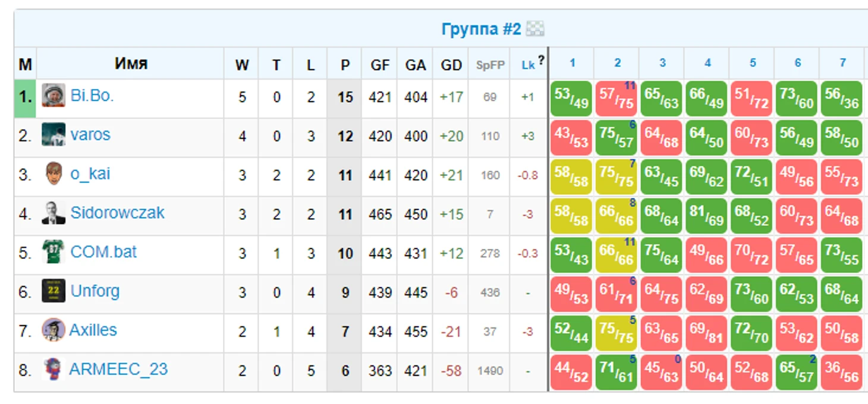Open Sidorowczak player profile link
This screenshot has width=868, height=404.
pos(117,213)
